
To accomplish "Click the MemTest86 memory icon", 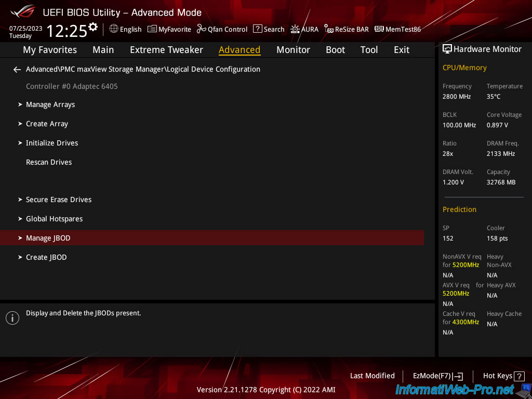I will (379, 29).
